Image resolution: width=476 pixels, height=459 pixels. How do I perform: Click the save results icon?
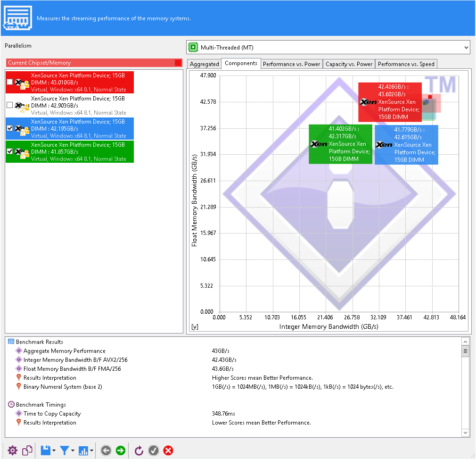click(x=45, y=451)
